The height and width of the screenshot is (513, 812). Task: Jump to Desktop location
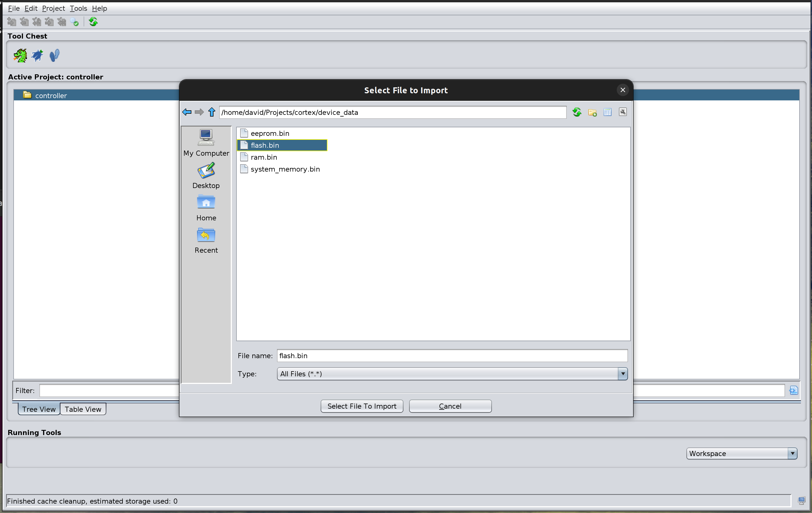pos(206,175)
